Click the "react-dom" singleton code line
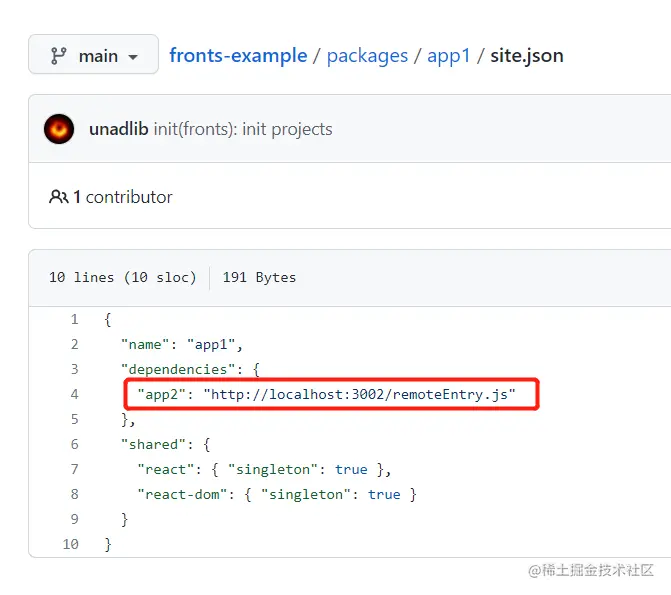Screen dimensions: 671x595 point(277,494)
